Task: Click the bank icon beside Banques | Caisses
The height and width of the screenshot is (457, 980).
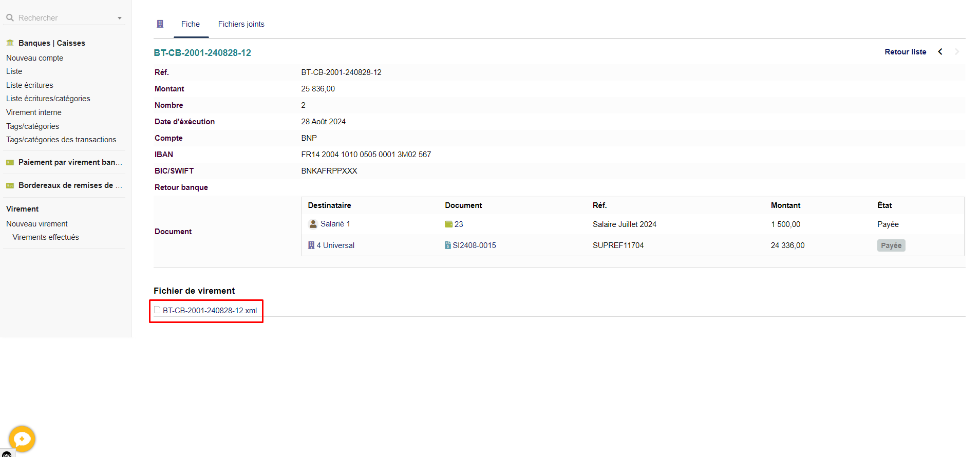Action: [10, 43]
